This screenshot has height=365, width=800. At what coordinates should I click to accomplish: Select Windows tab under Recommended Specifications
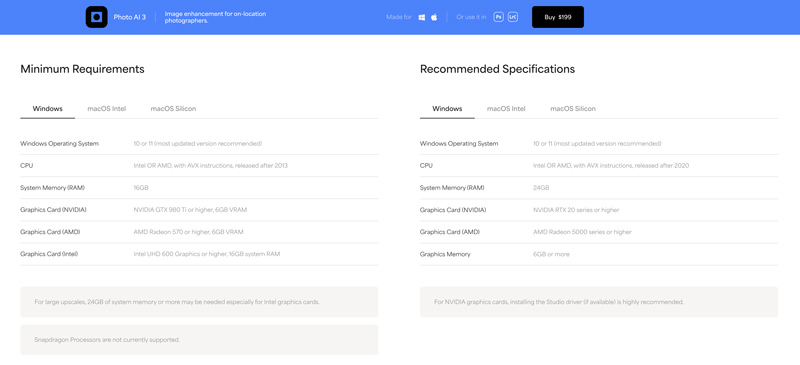[447, 109]
